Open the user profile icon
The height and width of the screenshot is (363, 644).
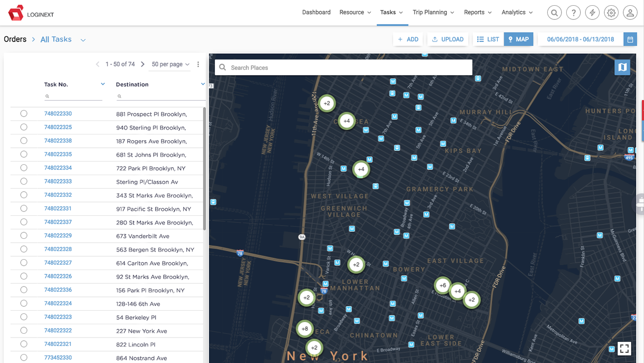click(630, 13)
